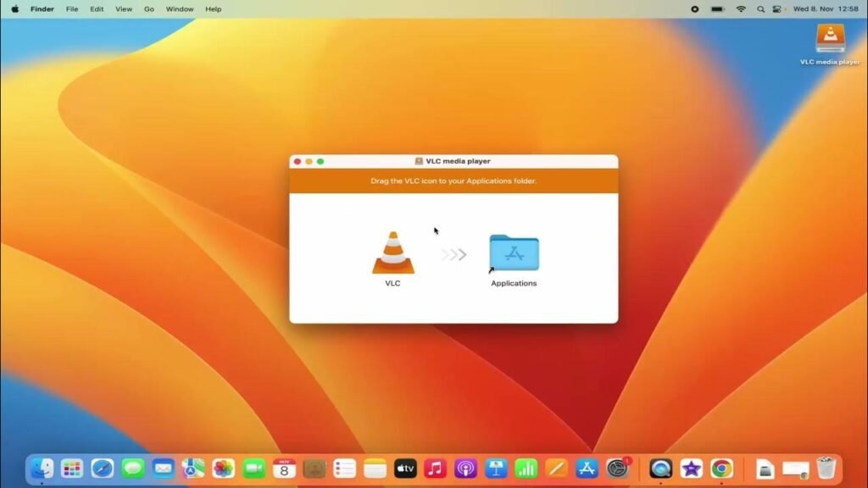868x488 pixels.
Task: Launch the Music app from the Dock
Action: pos(435,468)
